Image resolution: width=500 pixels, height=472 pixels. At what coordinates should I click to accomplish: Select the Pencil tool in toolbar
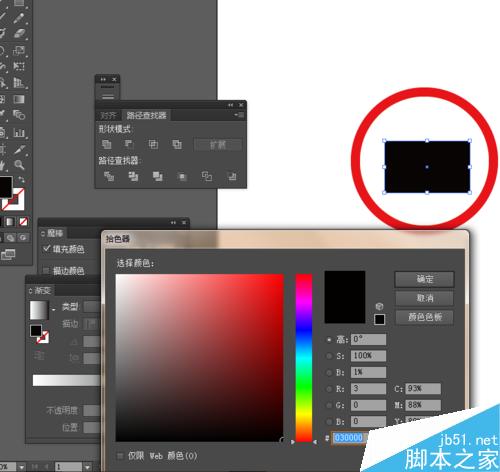pos(19,17)
